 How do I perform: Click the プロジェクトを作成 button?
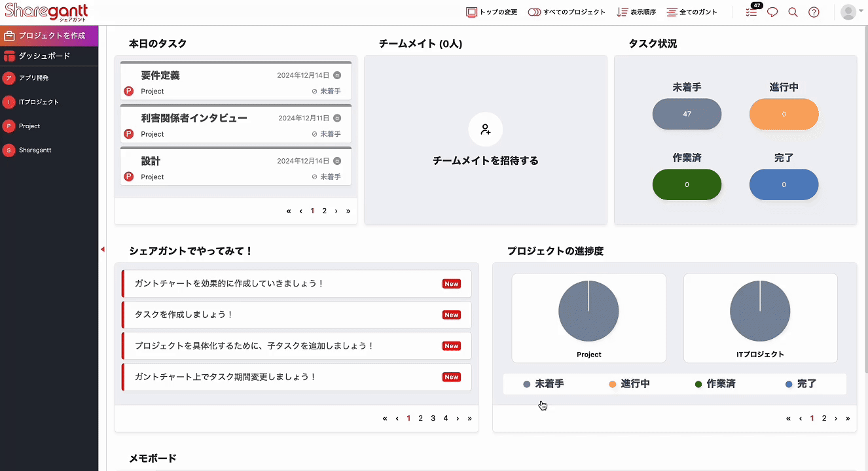tap(49, 35)
